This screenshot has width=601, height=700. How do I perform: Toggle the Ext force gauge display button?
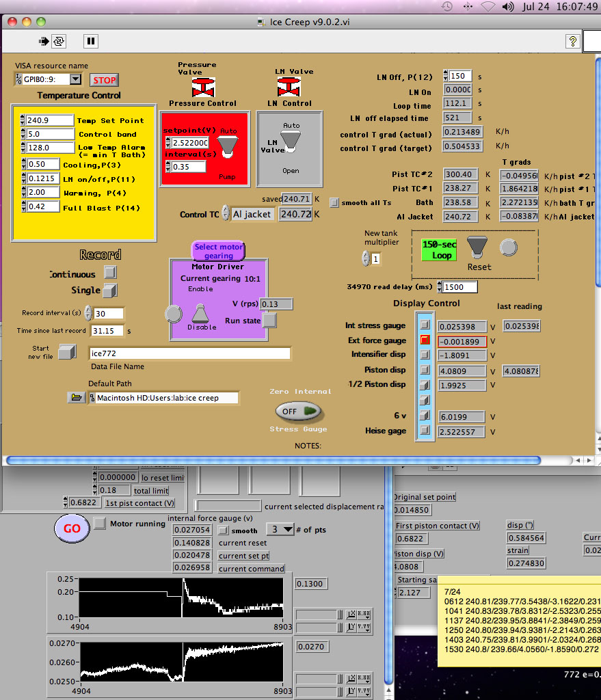[425, 340]
